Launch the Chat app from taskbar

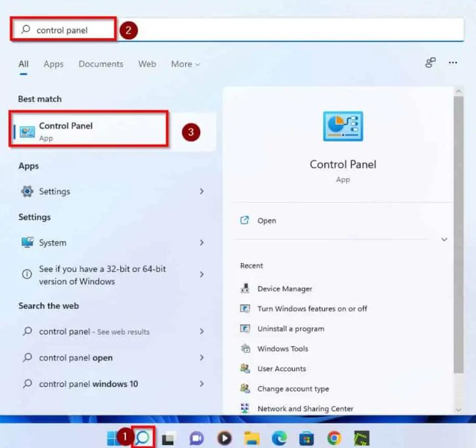click(196, 438)
